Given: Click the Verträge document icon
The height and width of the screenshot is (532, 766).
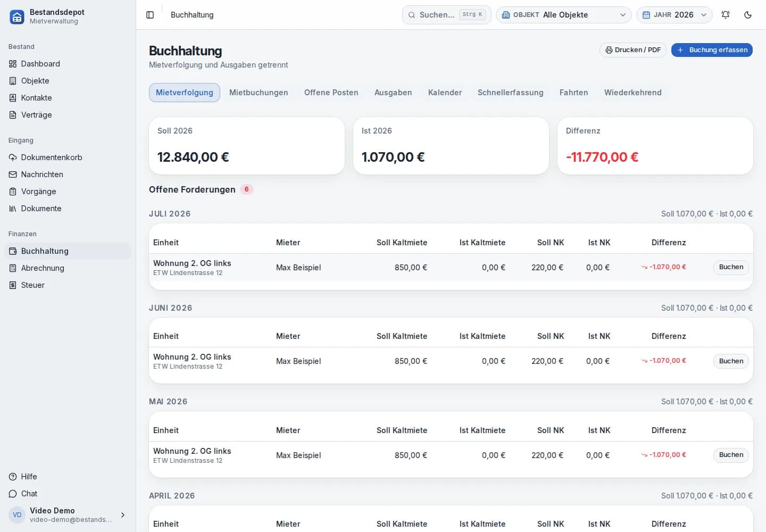Looking at the screenshot, I should pos(13,115).
